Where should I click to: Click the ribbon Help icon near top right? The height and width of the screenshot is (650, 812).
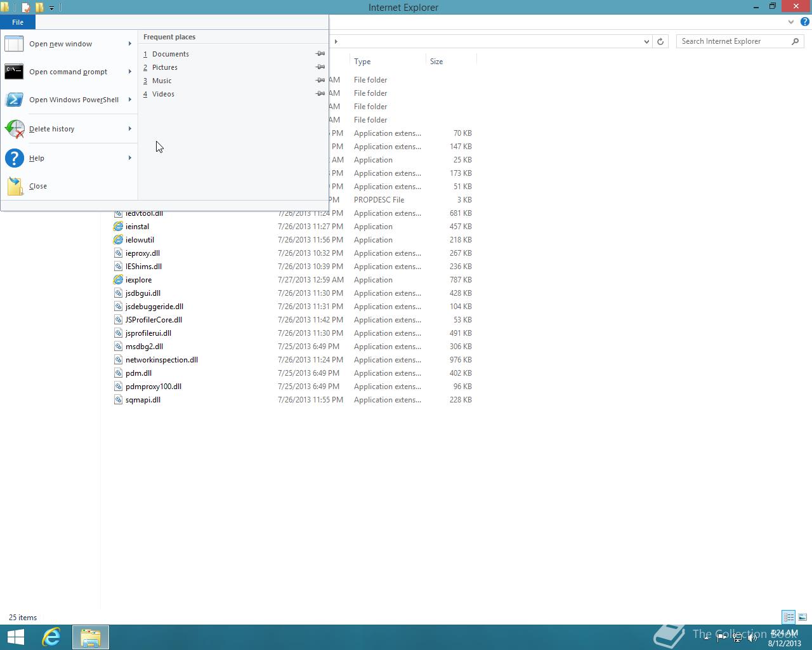click(x=804, y=22)
